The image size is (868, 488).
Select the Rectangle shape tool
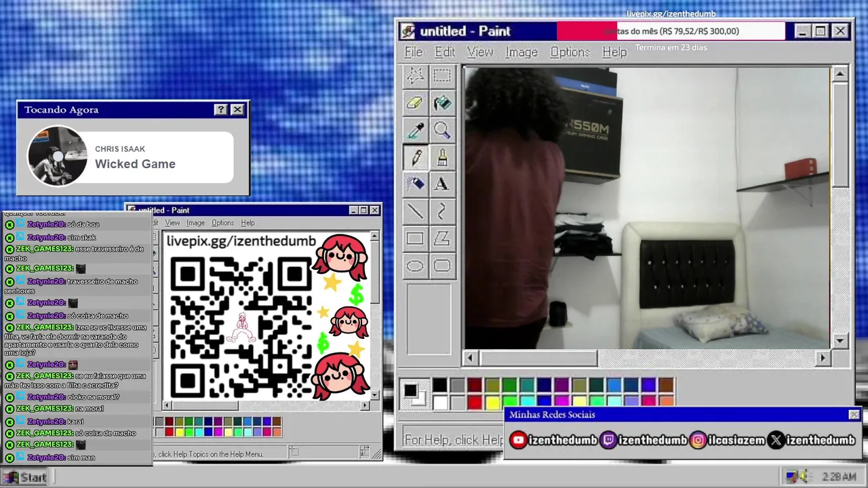pyautogui.click(x=415, y=239)
